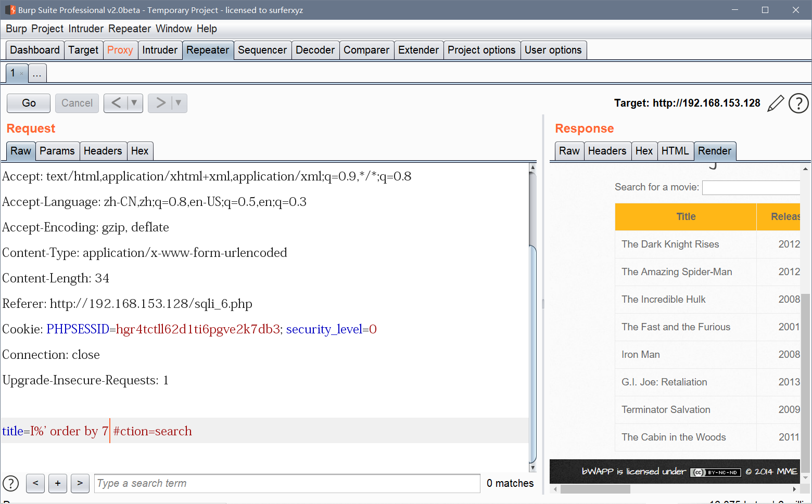Switch to the Comparer tab
The image size is (812, 504).
click(x=366, y=50)
